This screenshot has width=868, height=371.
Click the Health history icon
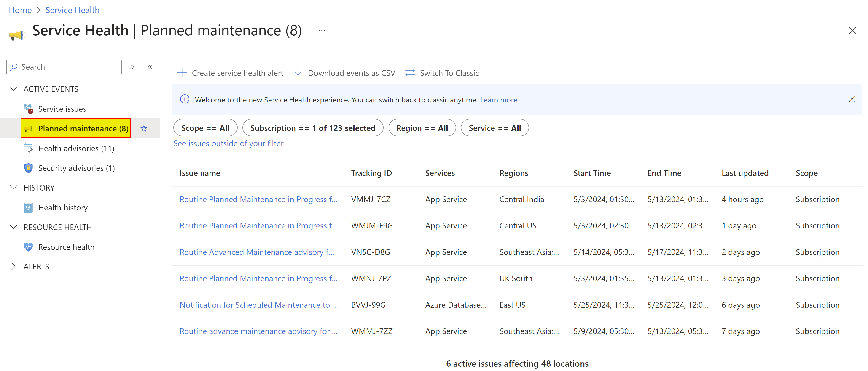click(x=28, y=208)
